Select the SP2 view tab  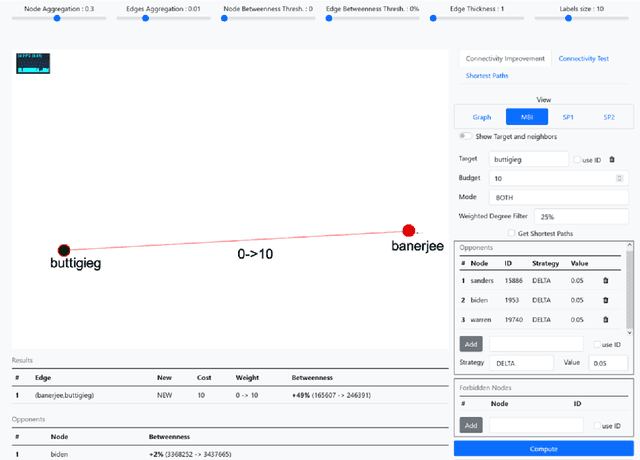click(609, 117)
